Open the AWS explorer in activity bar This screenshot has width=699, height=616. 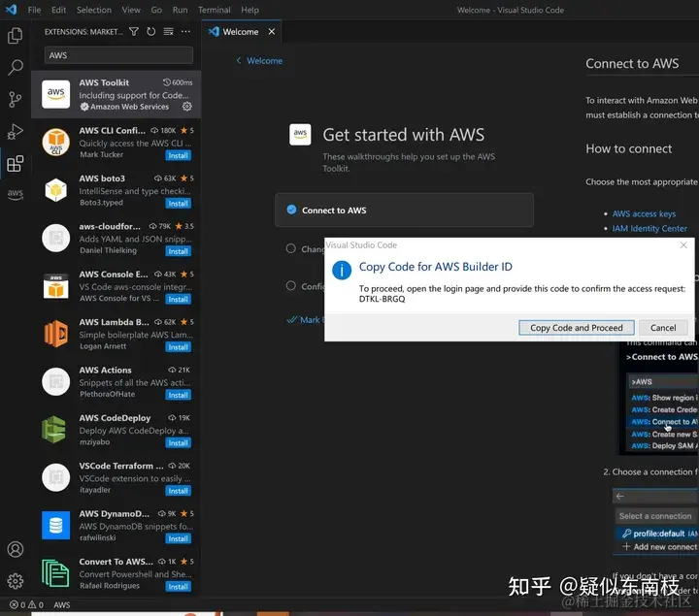pos(16,194)
